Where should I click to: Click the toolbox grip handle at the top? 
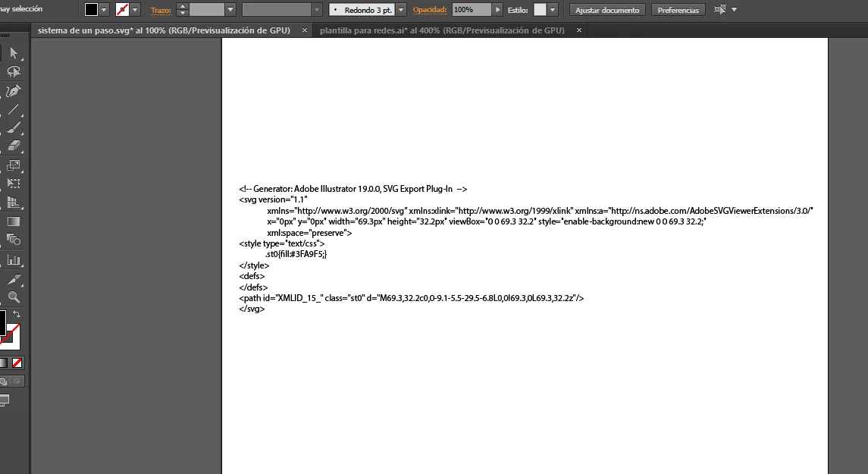tap(5, 36)
